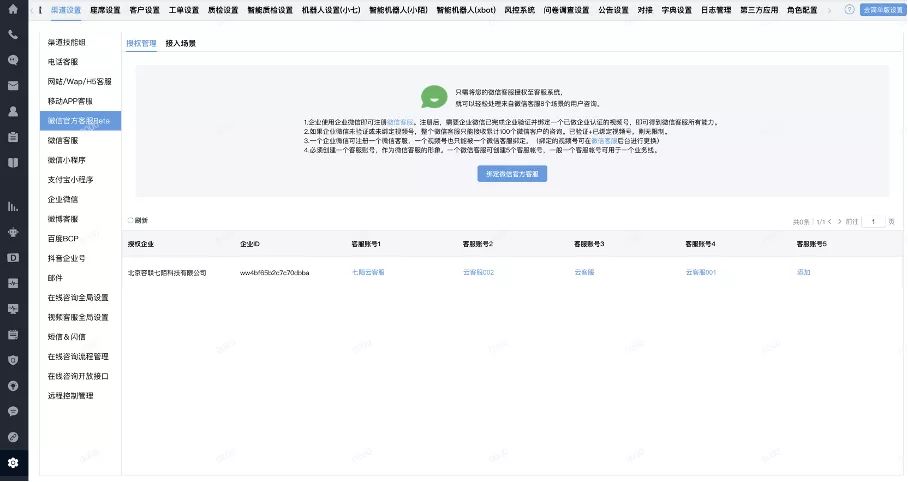This screenshot has width=908, height=482.
Task: Click the 客服账号1 link in table row
Action: (x=368, y=272)
